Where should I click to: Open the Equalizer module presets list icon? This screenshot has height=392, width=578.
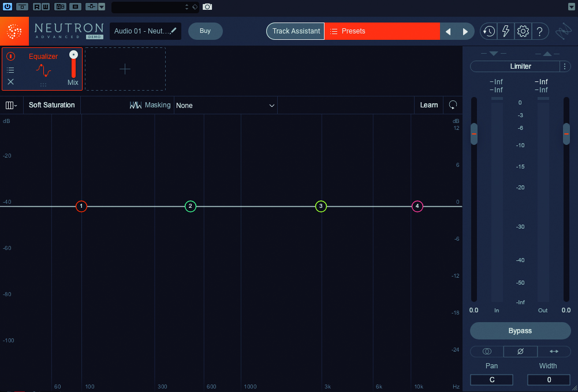[11, 70]
